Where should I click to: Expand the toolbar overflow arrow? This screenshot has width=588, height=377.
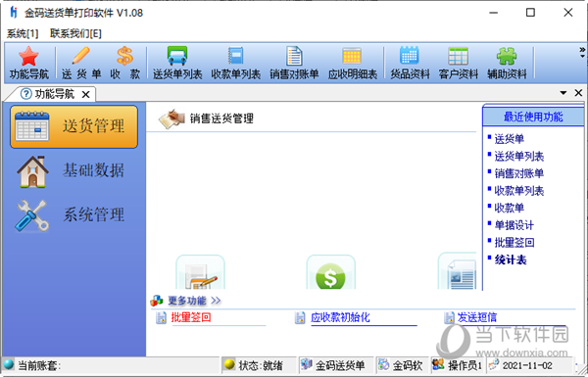582,53
